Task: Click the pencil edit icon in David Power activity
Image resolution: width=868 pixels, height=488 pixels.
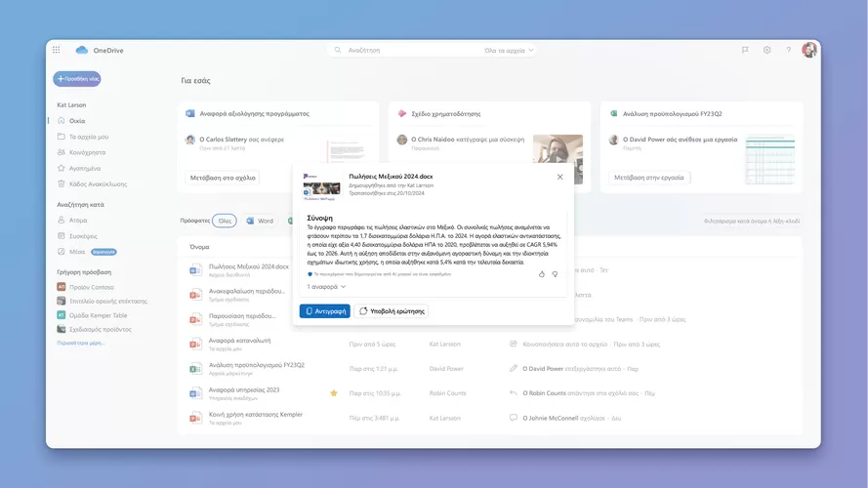Action: (514, 369)
